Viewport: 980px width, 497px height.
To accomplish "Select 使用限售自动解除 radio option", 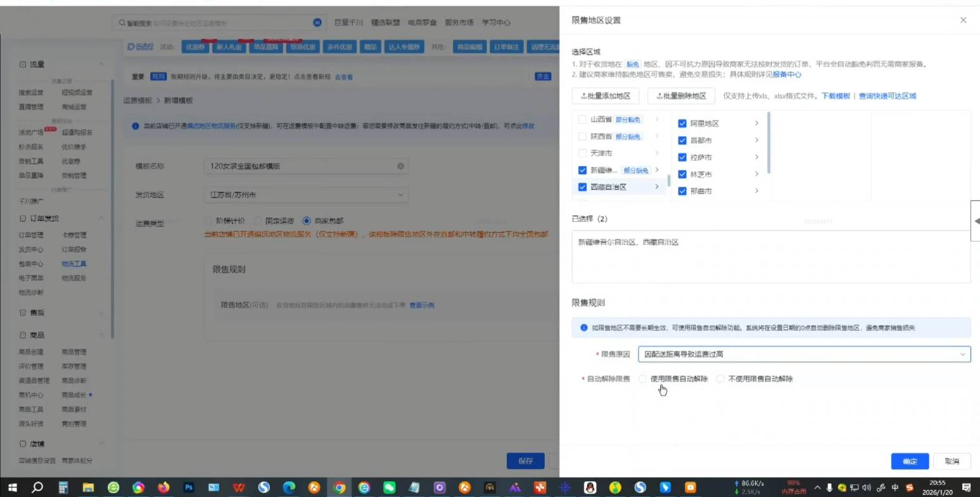I will click(643, 379).
